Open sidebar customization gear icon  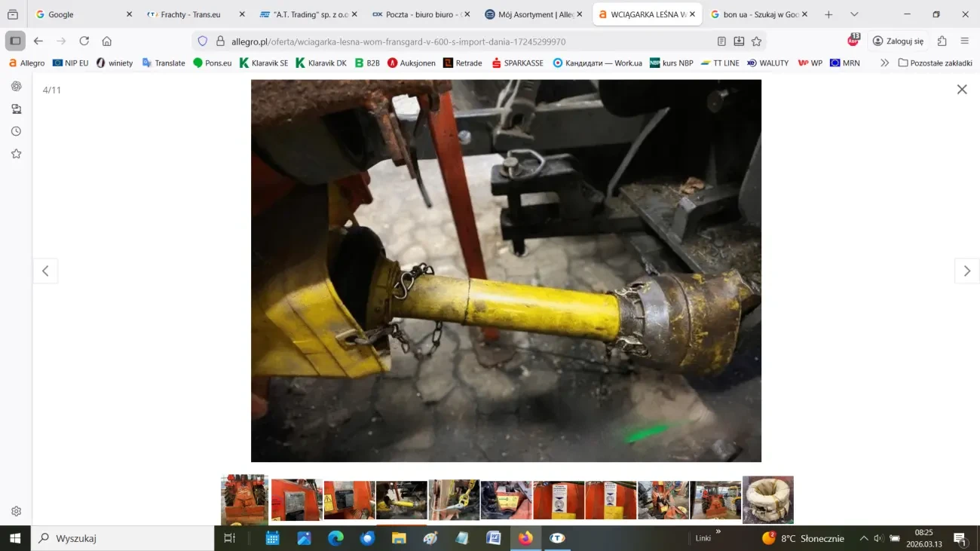(16, 511)
